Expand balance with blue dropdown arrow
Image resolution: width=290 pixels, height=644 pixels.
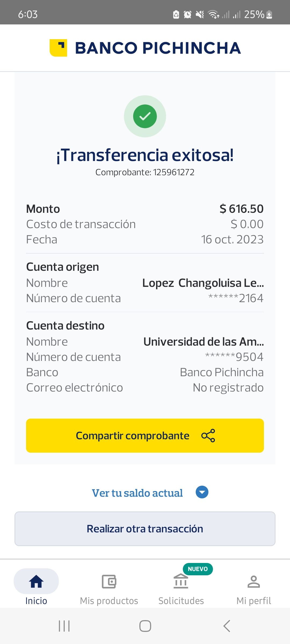pyautogui.click(x=202, y=492)
